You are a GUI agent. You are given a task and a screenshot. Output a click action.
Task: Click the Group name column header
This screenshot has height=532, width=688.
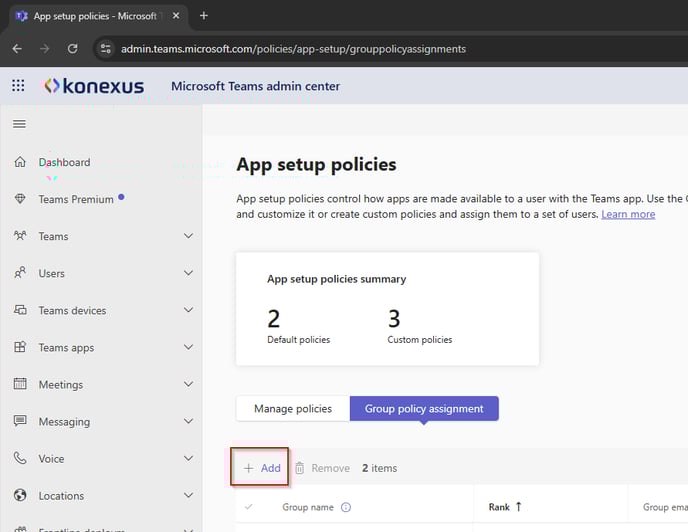308,507
